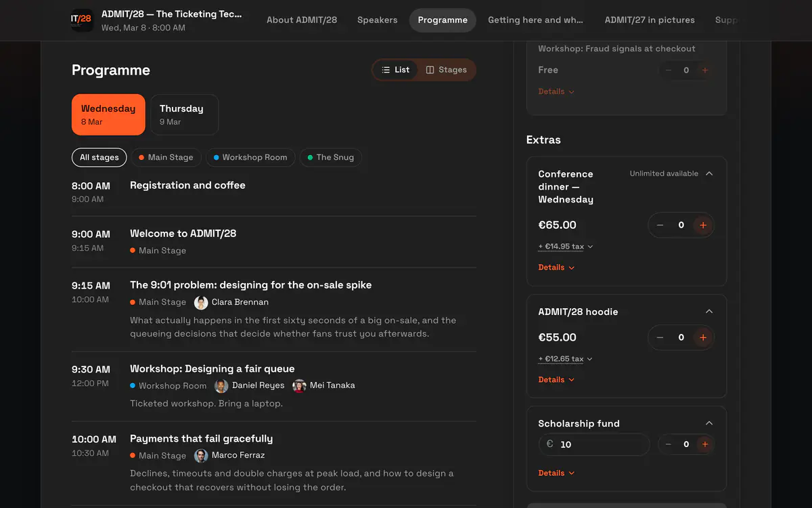Image resolution: width=812 pixels, height=508 pixels.
Task: Increase ADMIT/28 hoodie quantity
Action: [703, 337]
